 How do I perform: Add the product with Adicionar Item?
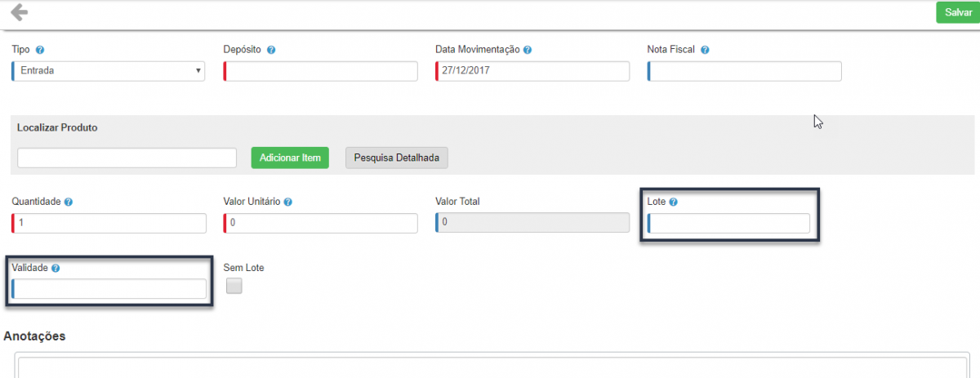[290, 158]
